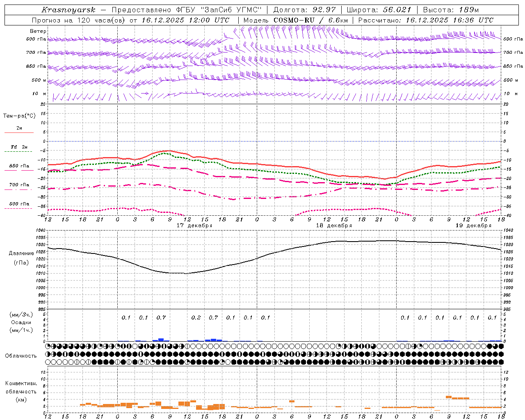
Task: Click the Krasnoyarsk station title
Action: pyautogui.click(x=68, y=10)
